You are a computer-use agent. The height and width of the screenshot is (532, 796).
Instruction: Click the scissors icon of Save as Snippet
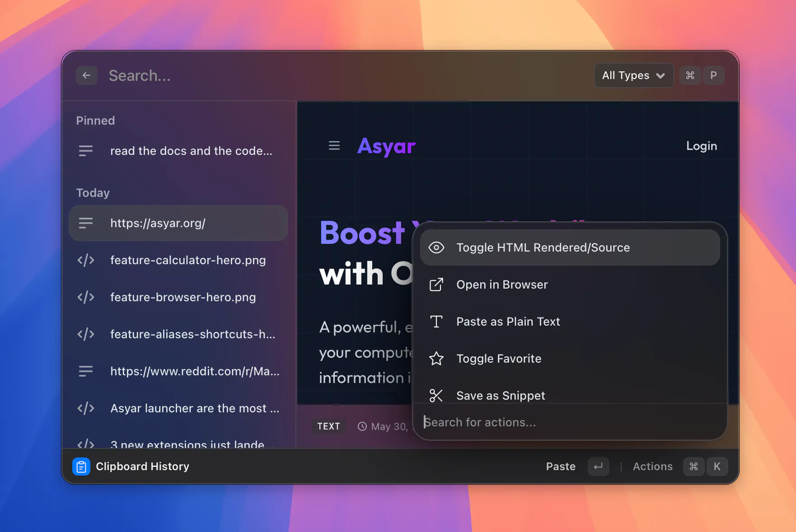[x=436, y=396]
